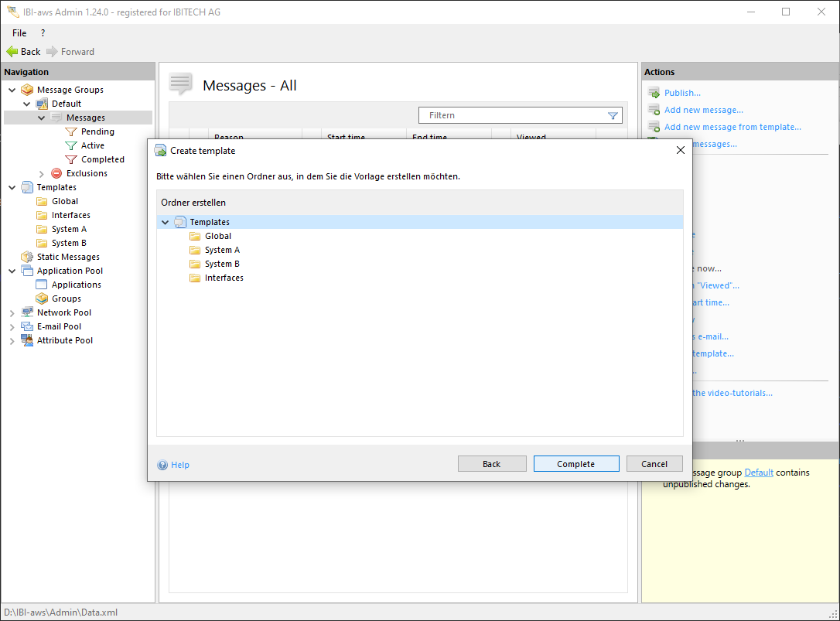Collapse the Application Pool tree node
The height and width of the screenshot is (621, 840).
pos(12,271)
